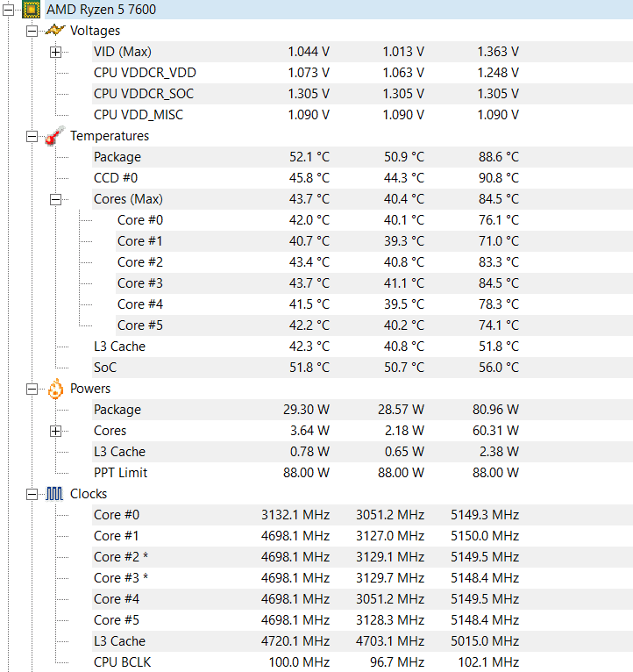Image resolution: width=633 pixels, height=672 pixels.
Task: Click the AMD Ryzen 5 7600 CPU icon
Action: (x=31, y=10)
